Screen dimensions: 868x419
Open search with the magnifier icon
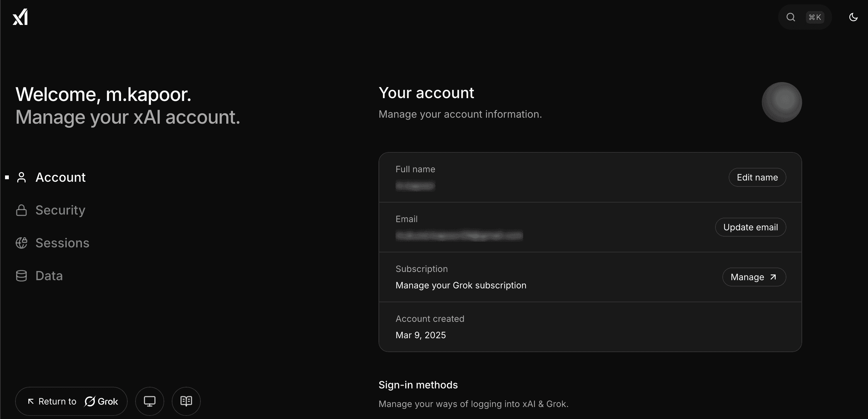click(x=790, y=17)
